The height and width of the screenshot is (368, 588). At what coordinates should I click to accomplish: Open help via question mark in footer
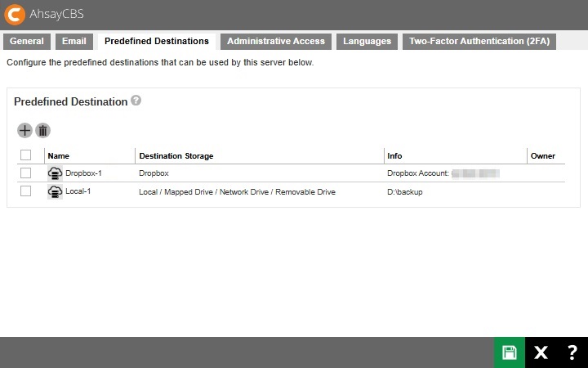(x=572, y=352)
